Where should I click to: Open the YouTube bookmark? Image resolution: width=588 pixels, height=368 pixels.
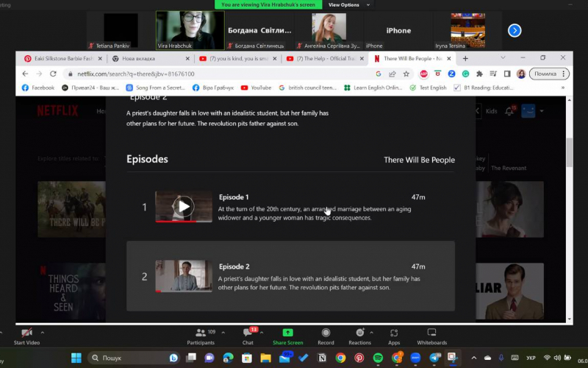tap(256, 88)
